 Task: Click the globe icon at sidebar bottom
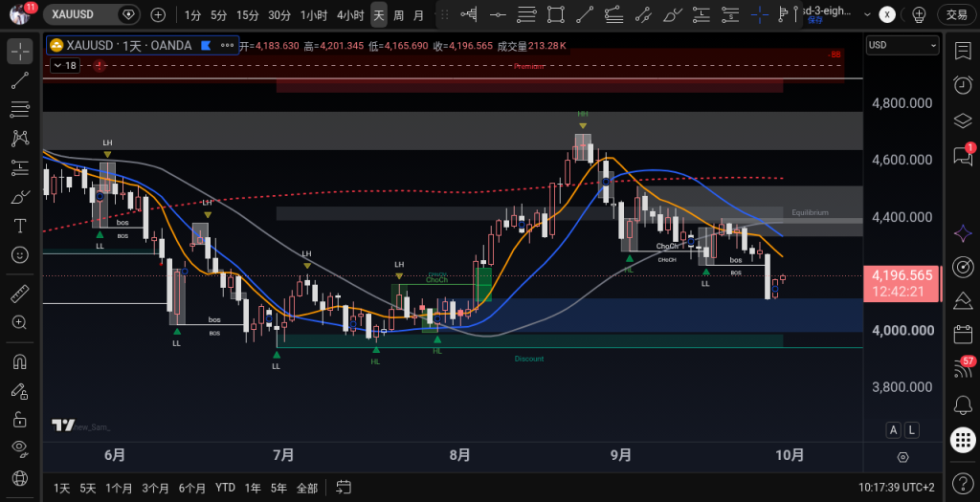pyautogui.click(x=20, y=478)
